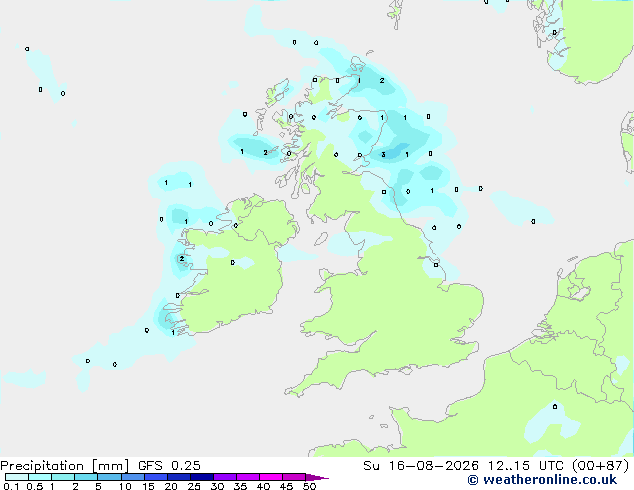The width and height of the screenshot is (634, 490).
Task: Click the legend label '30'
Action: tap(217, 486)
